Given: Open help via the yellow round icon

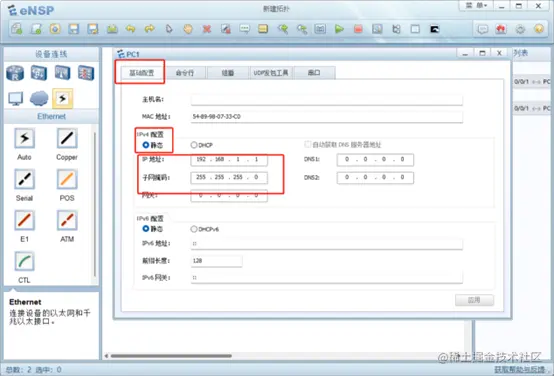Looking at the screenshot, I should (539, 29).
